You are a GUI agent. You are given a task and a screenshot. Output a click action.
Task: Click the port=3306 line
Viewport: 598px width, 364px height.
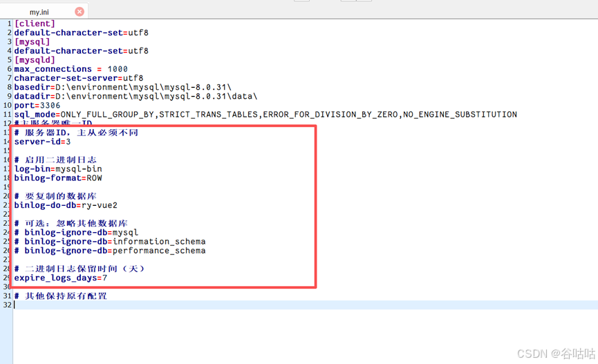(x=37, y=106)
